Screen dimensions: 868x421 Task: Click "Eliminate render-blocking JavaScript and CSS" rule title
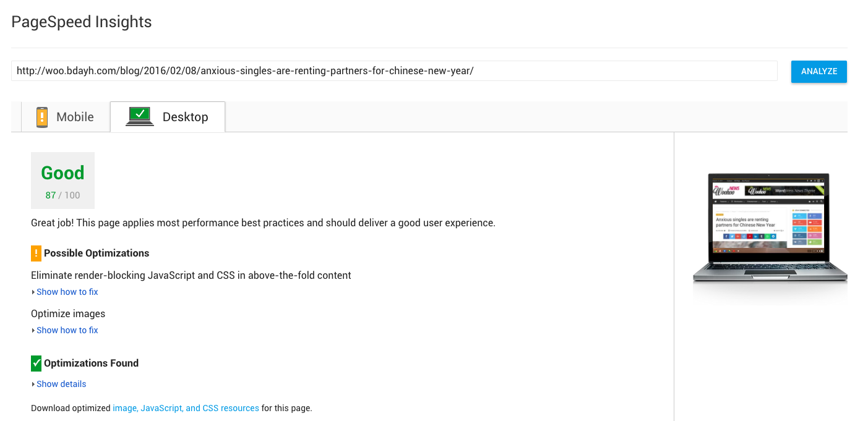click(x=191, y=275)
